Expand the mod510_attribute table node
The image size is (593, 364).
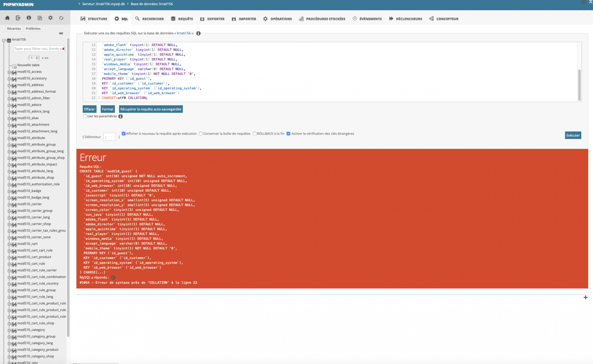[x=9, y=138]
